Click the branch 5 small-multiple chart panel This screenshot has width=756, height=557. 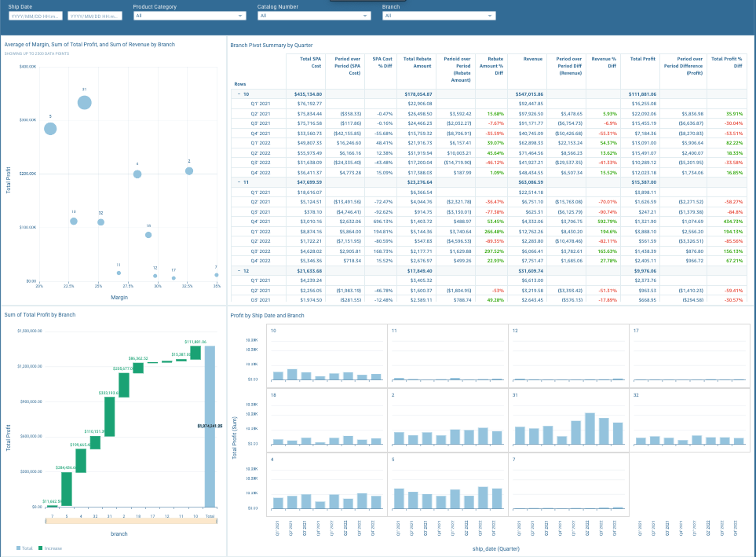447,485
